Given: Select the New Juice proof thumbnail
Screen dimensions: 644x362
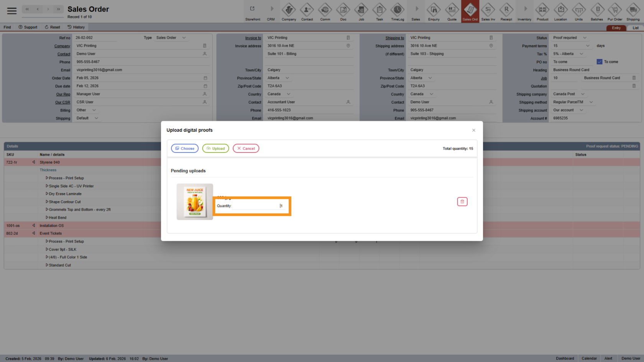Looking at the screenshot, I should [195, 201].
